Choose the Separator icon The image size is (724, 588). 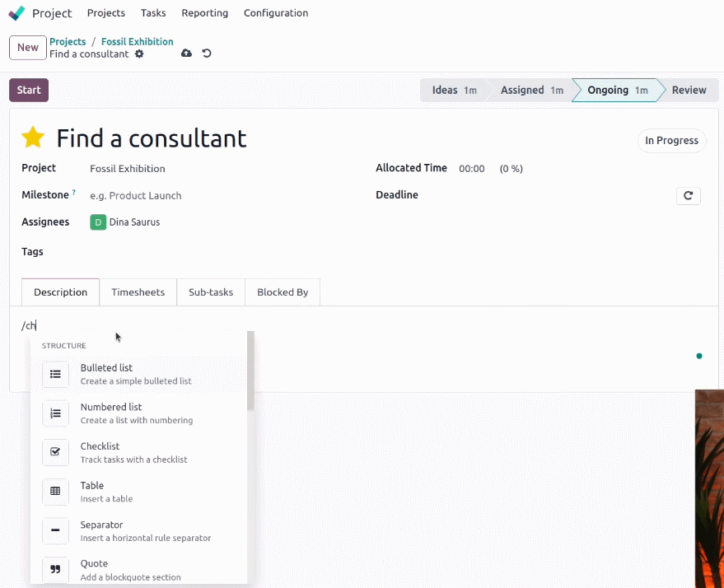[55, 531]
